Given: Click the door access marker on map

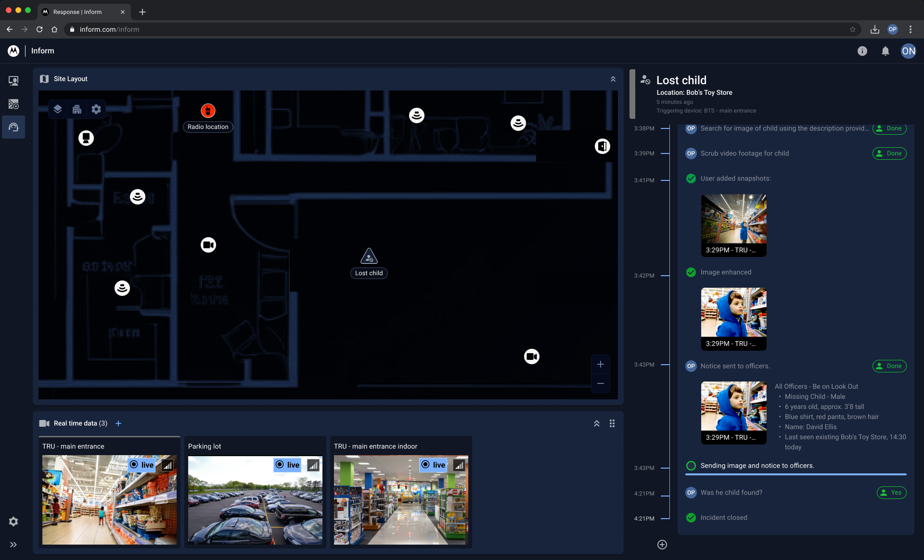Looking at the screenshot, I should pos(602,146).
